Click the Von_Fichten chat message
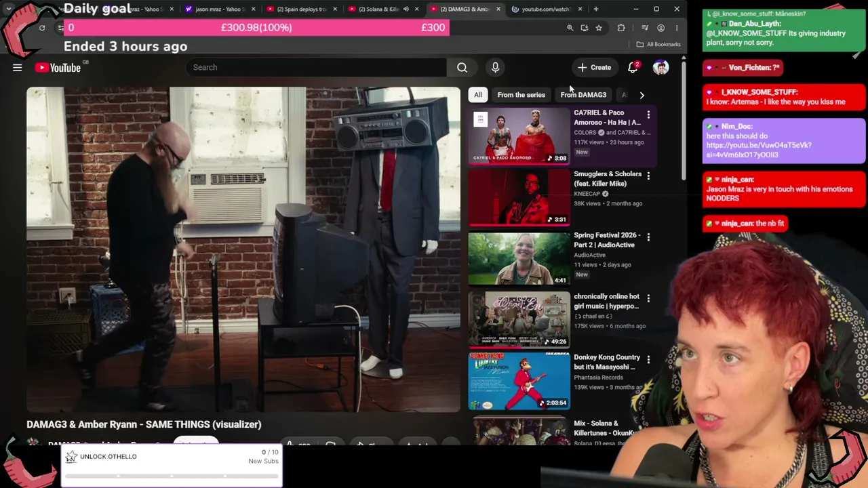The image size is (868, 488). pyautogui.click(x=743, y=68)
